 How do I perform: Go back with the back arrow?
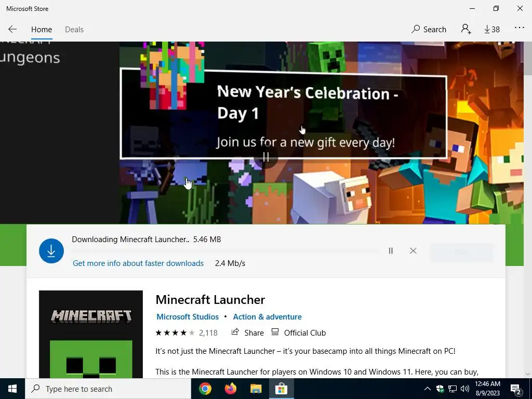[12, 30]
